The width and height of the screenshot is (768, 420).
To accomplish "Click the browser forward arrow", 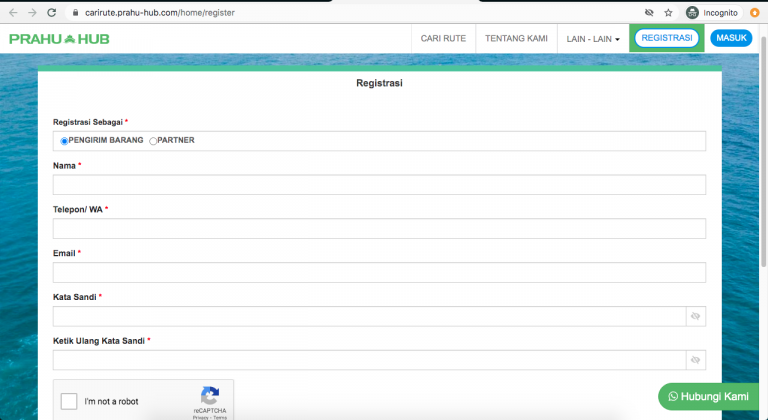I will tap(32, 12).
